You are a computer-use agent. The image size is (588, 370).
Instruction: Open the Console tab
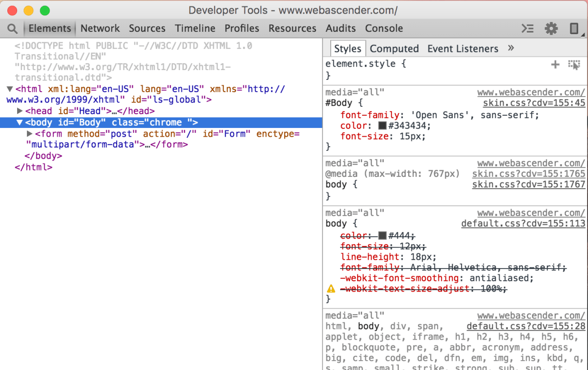pos(384,28)
